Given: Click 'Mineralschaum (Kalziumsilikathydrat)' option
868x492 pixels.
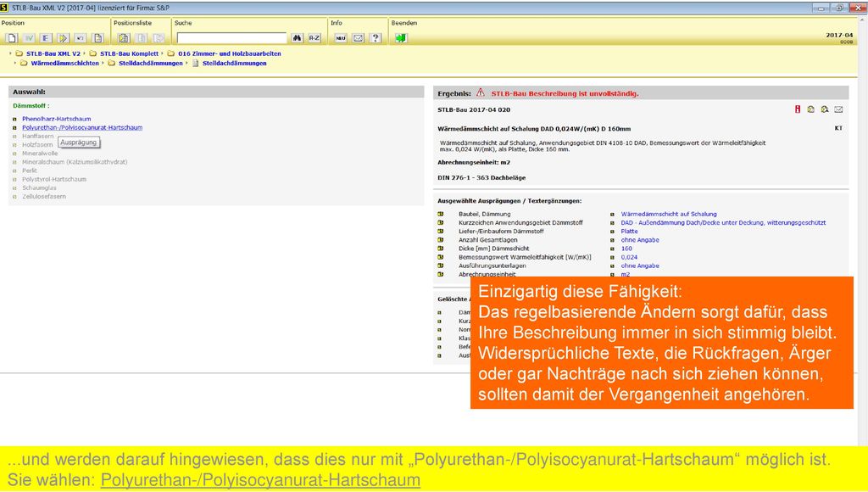Looking at the screenshot, I should (x=75, y=162).
